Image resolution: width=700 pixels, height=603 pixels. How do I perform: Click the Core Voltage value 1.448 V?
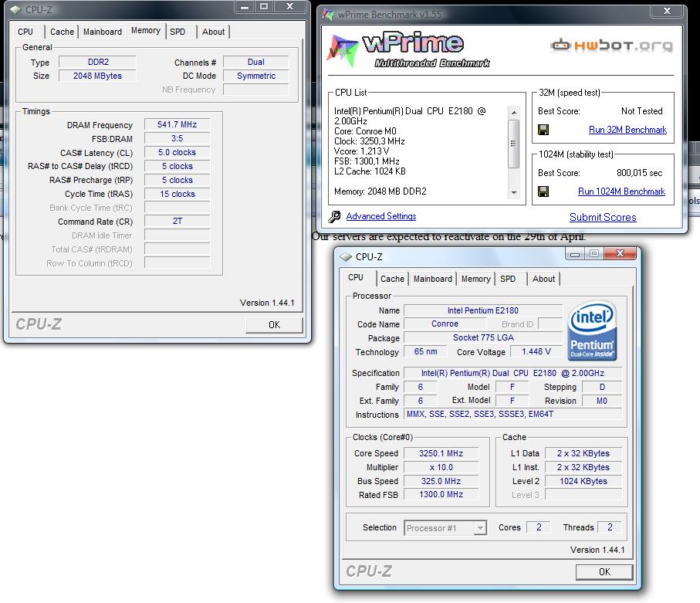pyautogui.click(x=536, y=351)
